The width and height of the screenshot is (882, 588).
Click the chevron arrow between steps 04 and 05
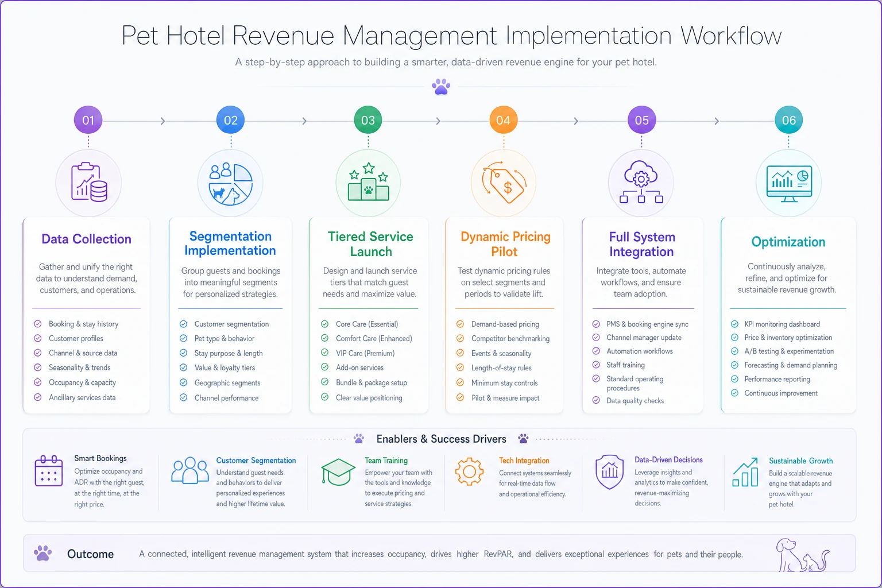(x=576, y=121)
